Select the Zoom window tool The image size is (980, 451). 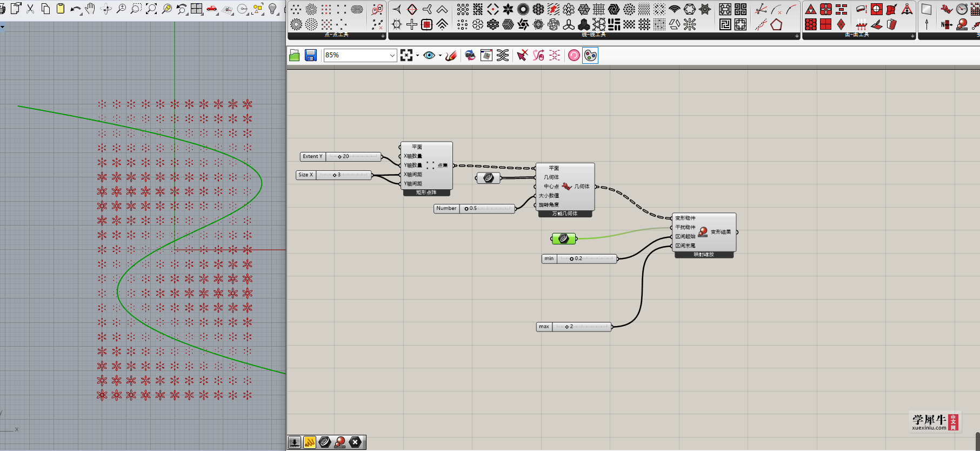(x=136, y=9)
